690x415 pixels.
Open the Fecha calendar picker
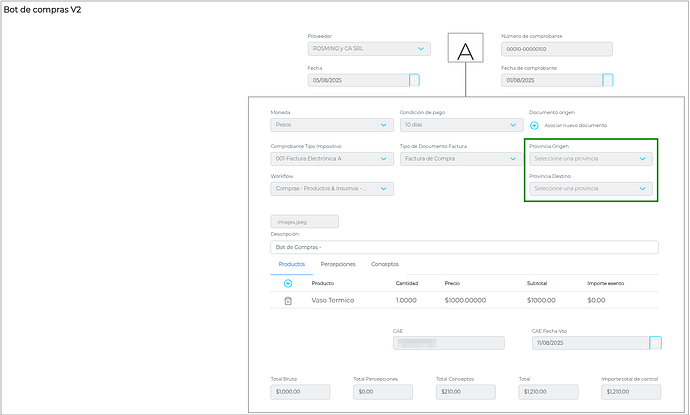(x=415, y=80)
